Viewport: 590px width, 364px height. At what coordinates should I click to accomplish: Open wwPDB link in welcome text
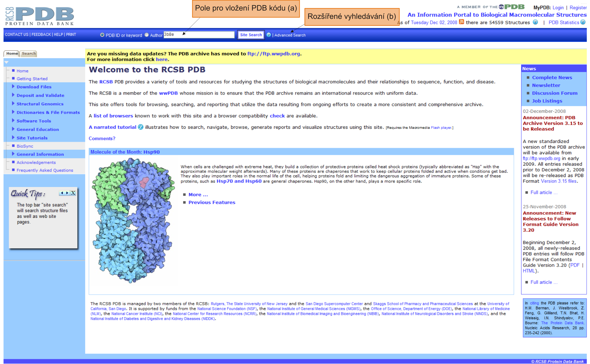point(168,93)
